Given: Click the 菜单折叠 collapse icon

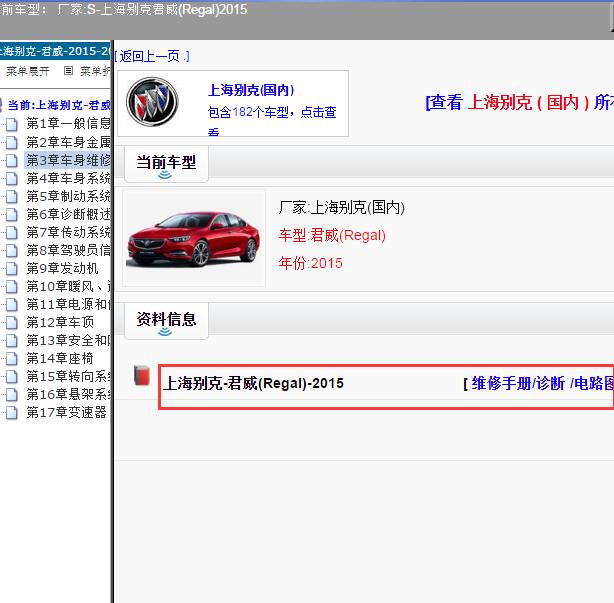Looking at the screenshot, I should coord(69,71).
